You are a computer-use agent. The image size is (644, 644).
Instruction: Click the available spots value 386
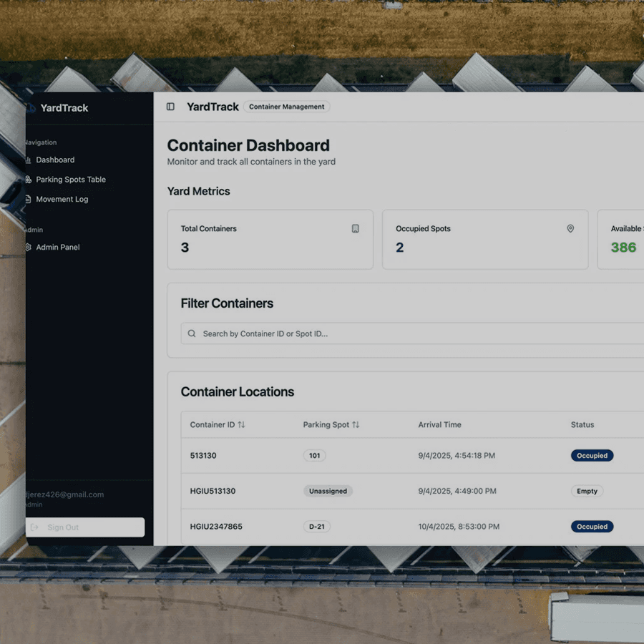click(x=623, y=248)
